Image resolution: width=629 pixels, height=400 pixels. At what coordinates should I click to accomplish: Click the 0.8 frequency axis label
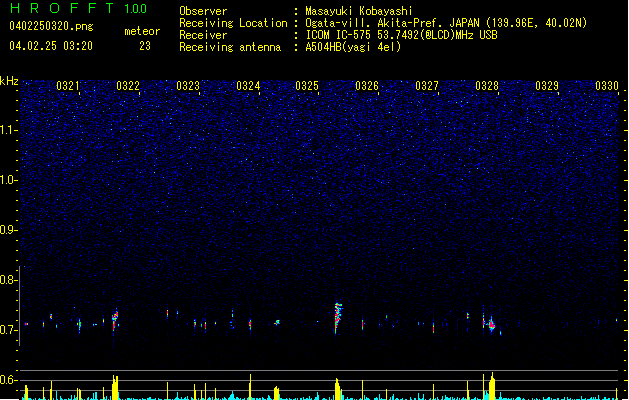(x=9, y=280)
